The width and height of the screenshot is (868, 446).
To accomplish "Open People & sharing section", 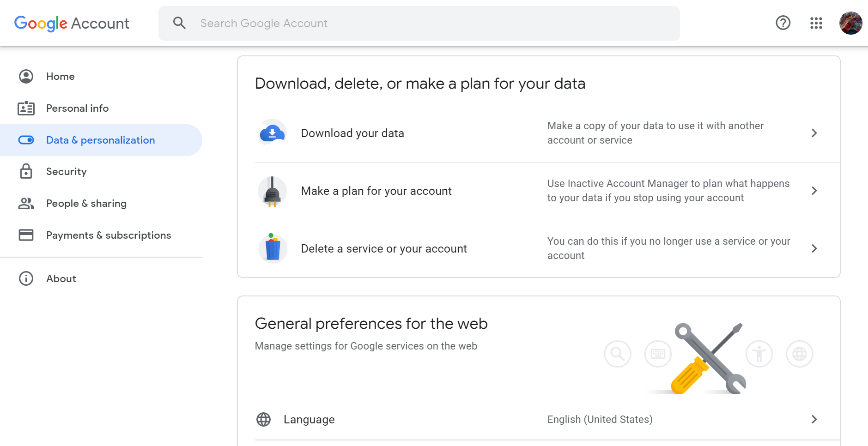I will [x=101, y=203].
